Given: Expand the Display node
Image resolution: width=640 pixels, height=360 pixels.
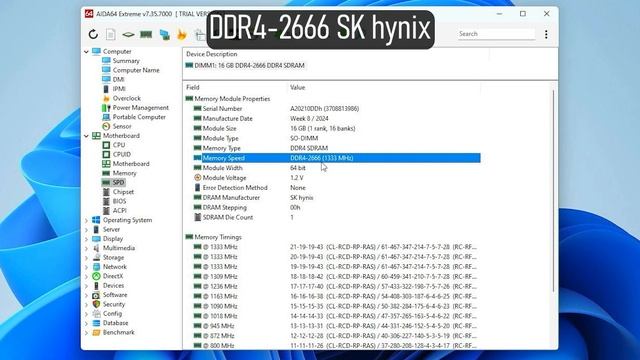Looking at the screenshot, I should coord(86,239).
